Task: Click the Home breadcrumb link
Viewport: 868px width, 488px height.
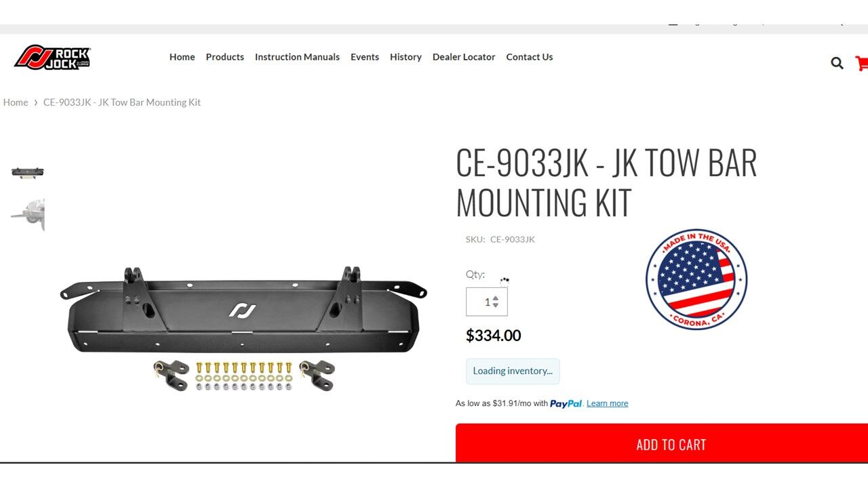Action: tap(16, 102)
